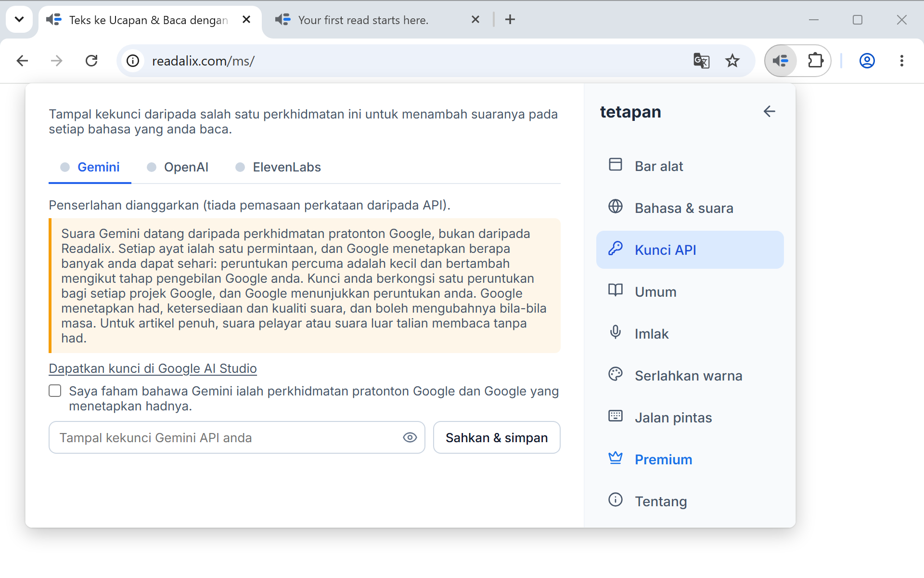The width and height of the screenshot is (924, 578).
Task: Bookmark this page with the star icon
Action: pyautogui.click(x=732, y=61)
